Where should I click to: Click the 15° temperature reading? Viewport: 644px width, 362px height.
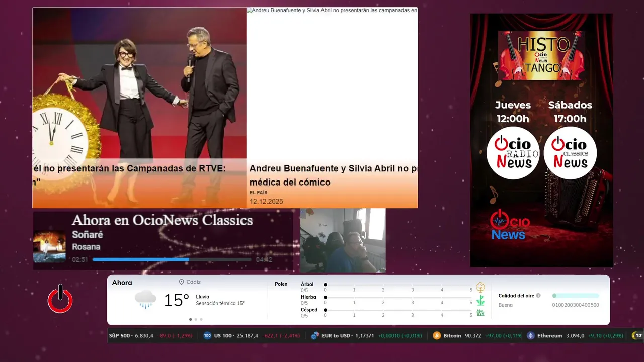[177, 300]
